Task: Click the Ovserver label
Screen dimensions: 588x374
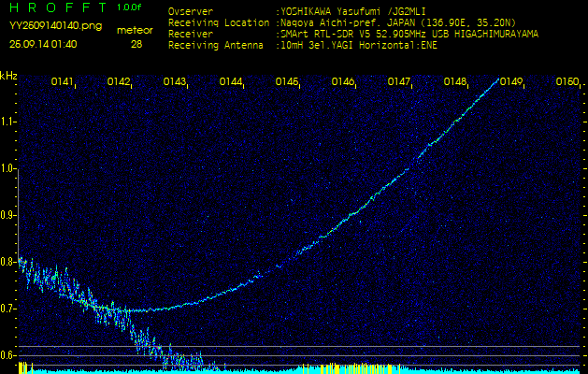Action: click(x=191, y=11)
